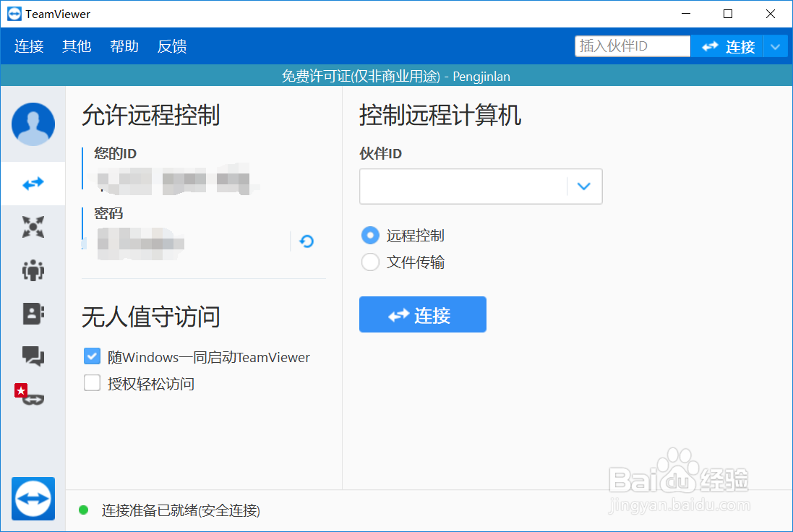The height and width of the screenshot is (532, 793).
Task: Click the large blue 连接 button
Action: pos(423,314)
